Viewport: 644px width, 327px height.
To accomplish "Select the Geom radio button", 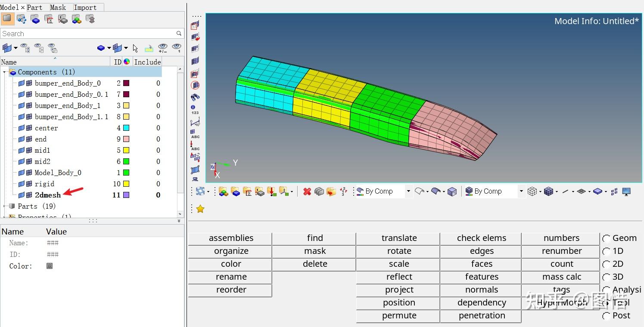I will point(607,238).
